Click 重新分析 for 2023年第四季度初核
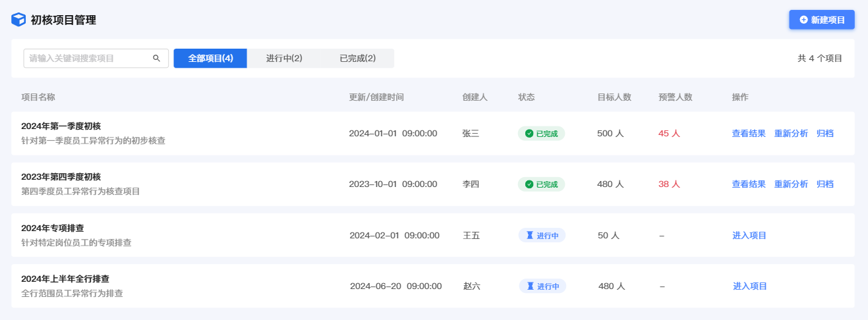This screenshot has width=868, height=320. (x=791, y=184)
